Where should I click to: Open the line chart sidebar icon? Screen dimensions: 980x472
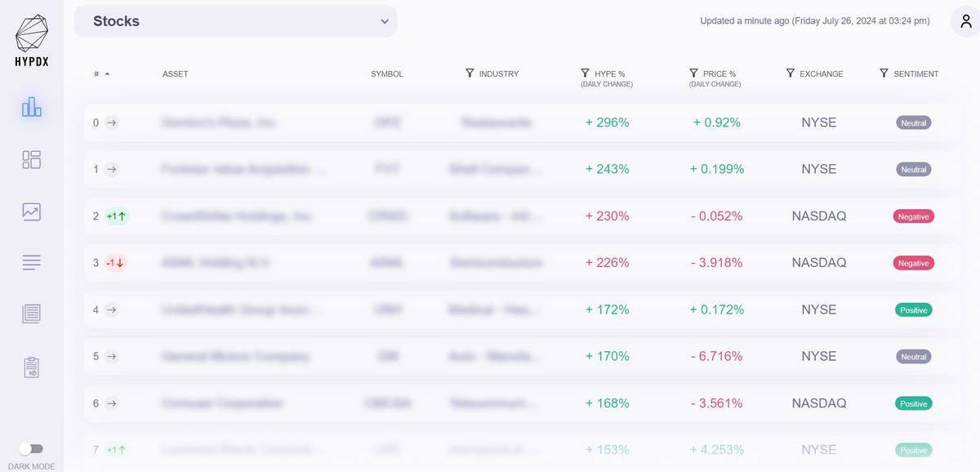click(x=32, y=212)
